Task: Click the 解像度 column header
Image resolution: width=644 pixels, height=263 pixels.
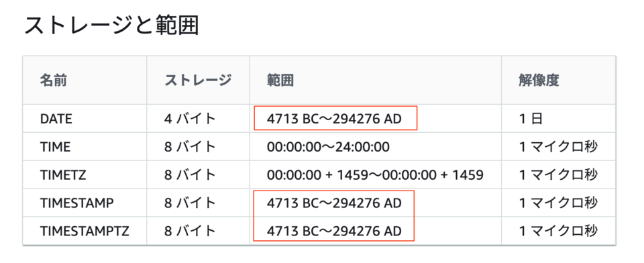Action: (539, 81)
